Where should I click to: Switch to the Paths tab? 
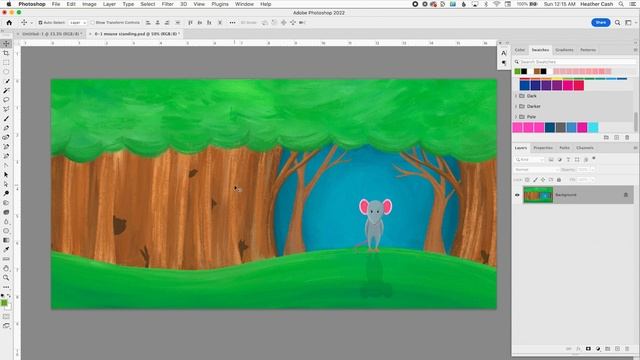tap(564, 148)
